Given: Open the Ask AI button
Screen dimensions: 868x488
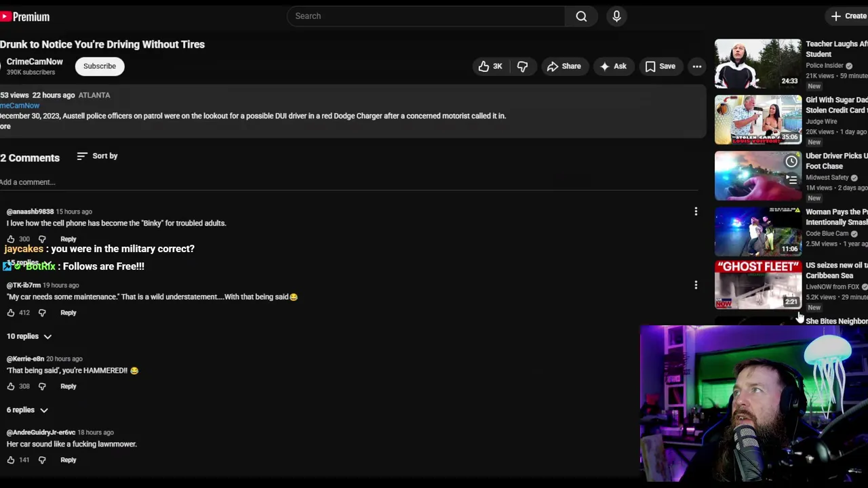Looking at the screenshot, I should point(613,66).
